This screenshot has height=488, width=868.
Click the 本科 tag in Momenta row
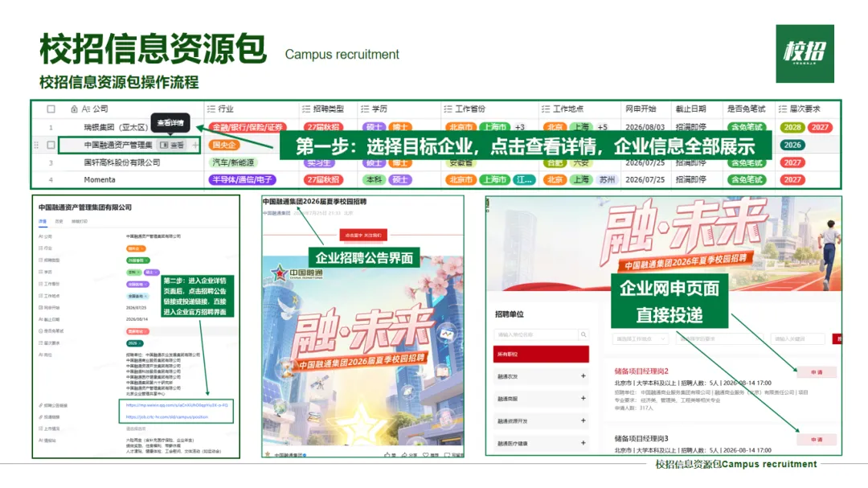coord(375,180)
